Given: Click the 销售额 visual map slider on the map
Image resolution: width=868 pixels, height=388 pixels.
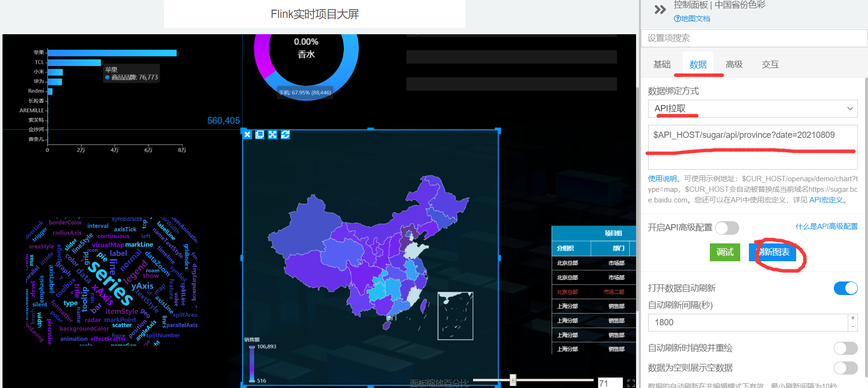Looking at the screenshot, I should coord(252,363).
